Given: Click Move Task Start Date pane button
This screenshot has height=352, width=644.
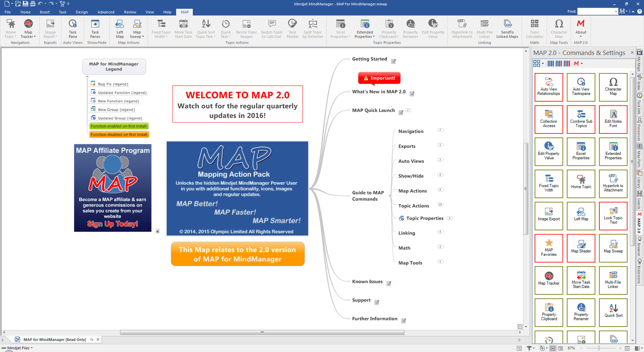Looking at the screenshot, I should [x=581, y=280].
